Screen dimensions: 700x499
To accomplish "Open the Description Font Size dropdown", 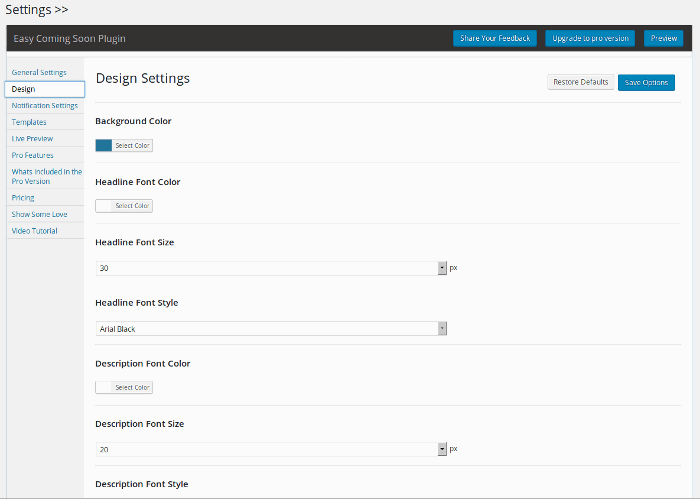I will [x=271, y=449].
